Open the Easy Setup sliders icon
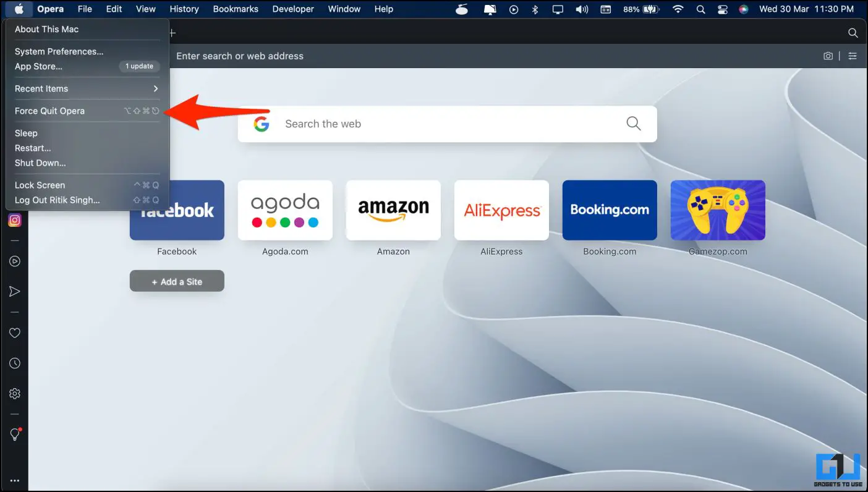Image resolution: width=868 pixels, height=492 pixels. [x=853, y=56]
